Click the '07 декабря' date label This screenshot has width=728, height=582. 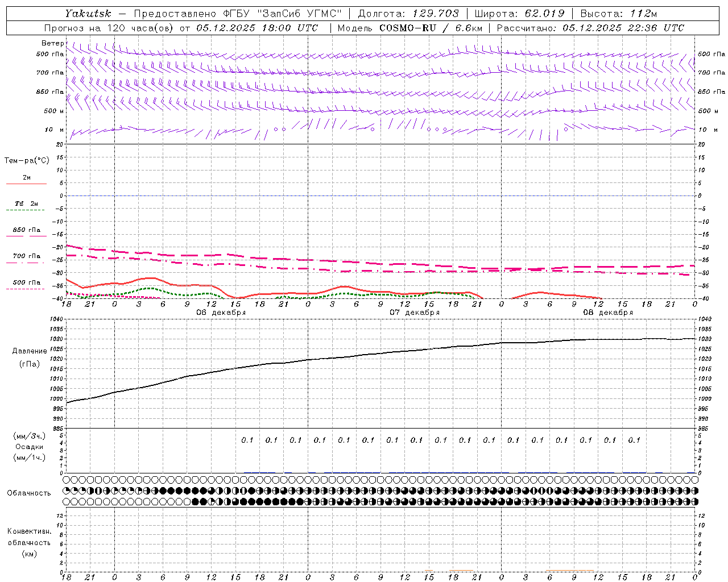point(415,313)
